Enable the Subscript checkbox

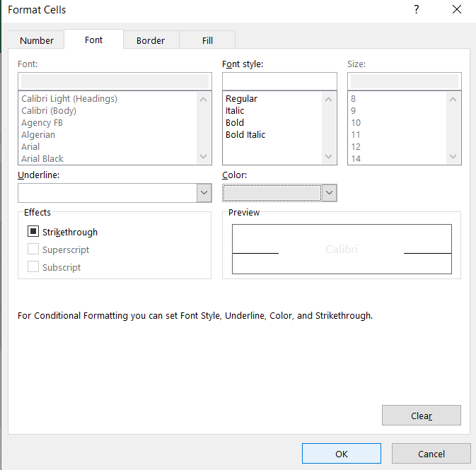pyautogui.click(x=33, y=266)
